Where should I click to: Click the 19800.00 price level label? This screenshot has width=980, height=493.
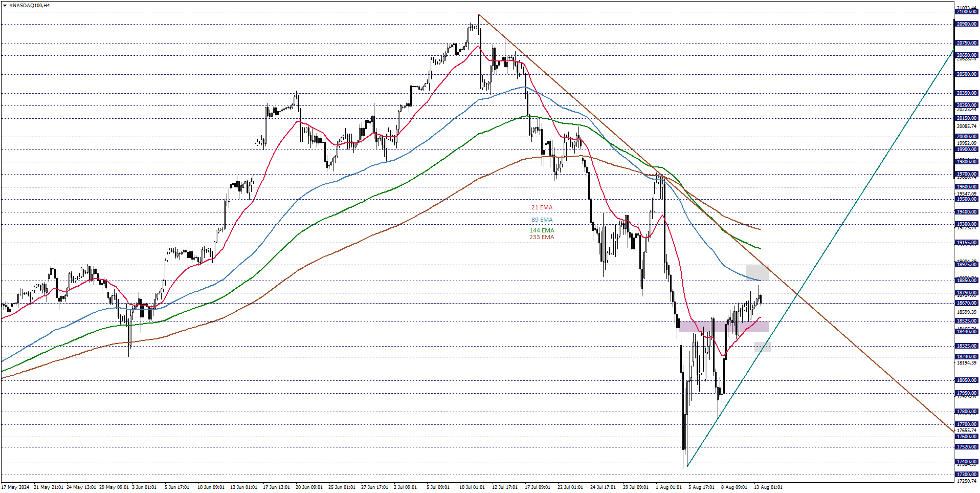(x=967, y=162)
